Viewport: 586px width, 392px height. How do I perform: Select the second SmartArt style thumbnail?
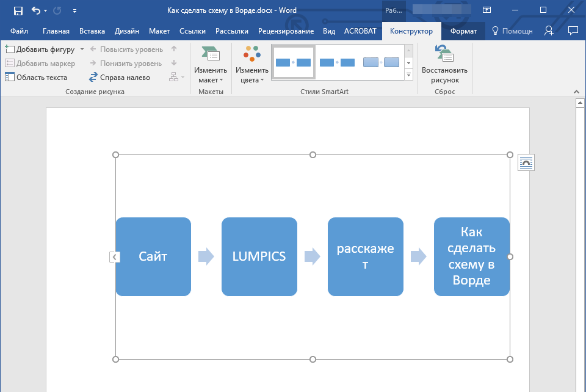tap(337, 62)
